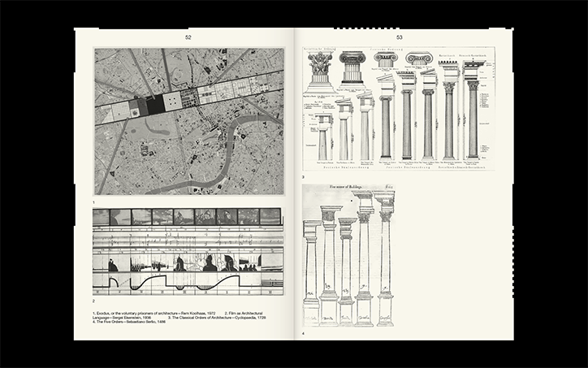Click caption "2. Film as Architectural"
The image size is (588, 368).
coord(244,314)
